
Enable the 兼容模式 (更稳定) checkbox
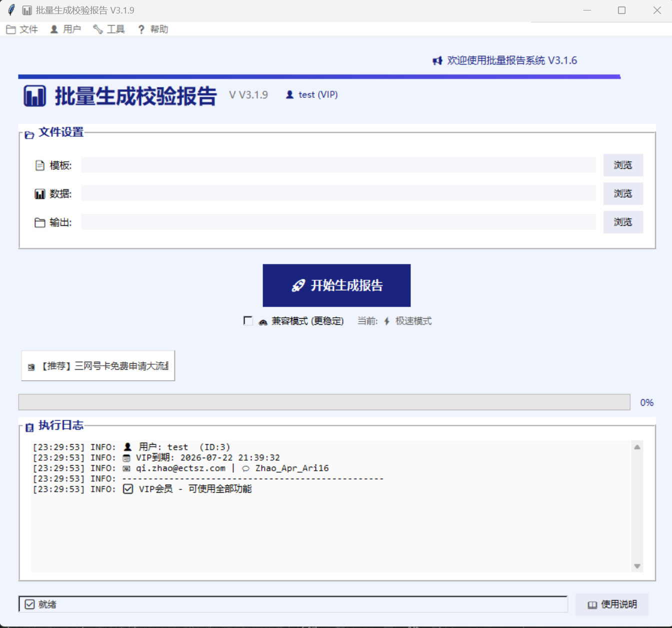pyautogui.click(x=248, y=321)
